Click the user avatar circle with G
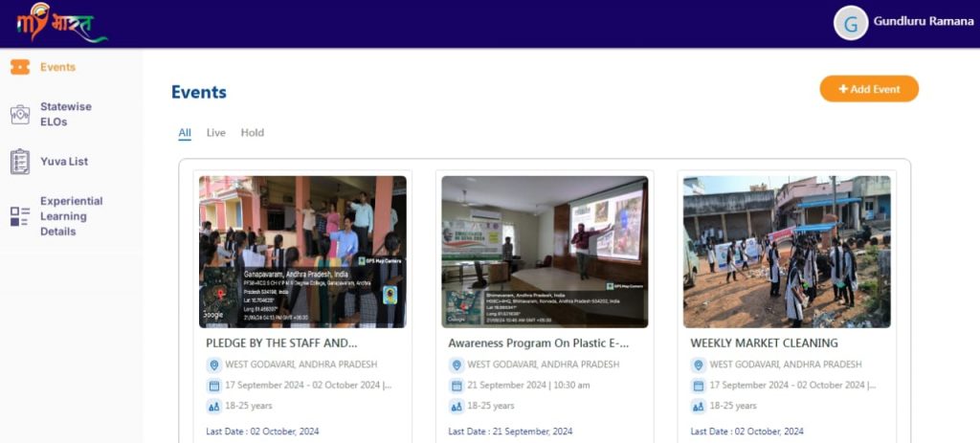The height and width of the screenshot is (443, 980). click(x=851, y=24)
